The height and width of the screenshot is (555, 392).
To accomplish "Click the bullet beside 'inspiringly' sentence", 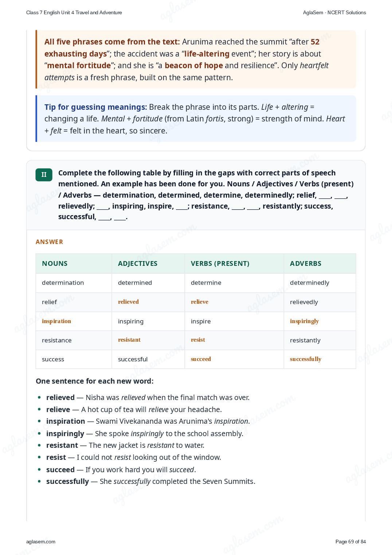I will pos(39,433).
